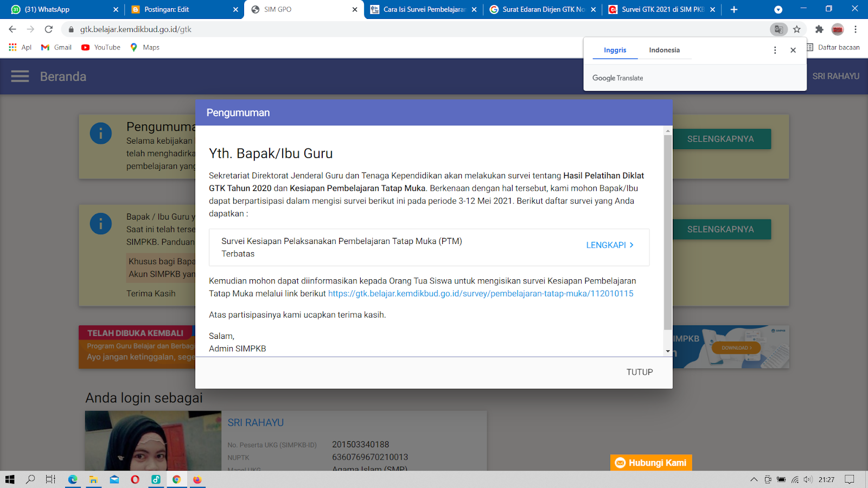This screenshot has width=868, height=488.
Task: Click the padlock site info icon
Action: (x=71, y=29)
